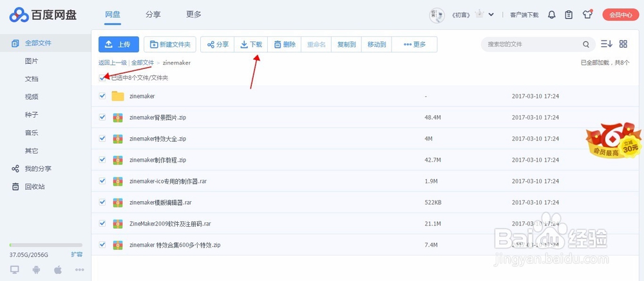Open more clients ellipsis icon
The width and height of the screenshot is (644, 281).
pos(80,270)
